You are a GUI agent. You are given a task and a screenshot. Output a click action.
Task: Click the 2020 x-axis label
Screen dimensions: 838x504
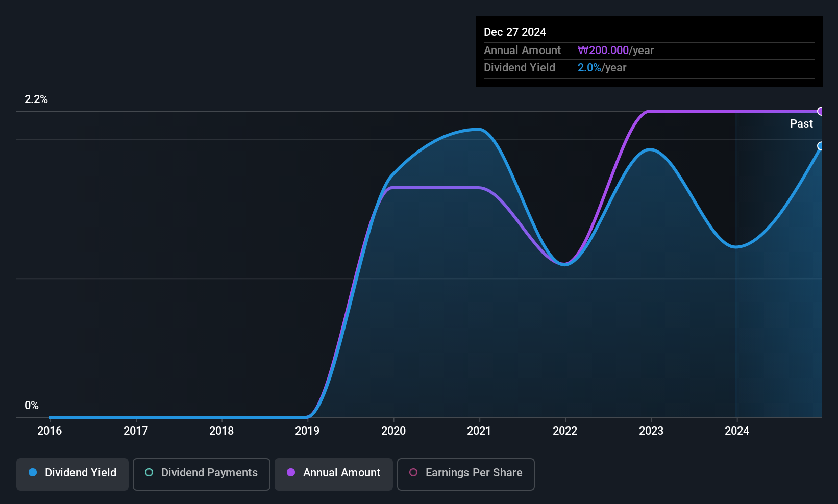click(x=393, y=431)
